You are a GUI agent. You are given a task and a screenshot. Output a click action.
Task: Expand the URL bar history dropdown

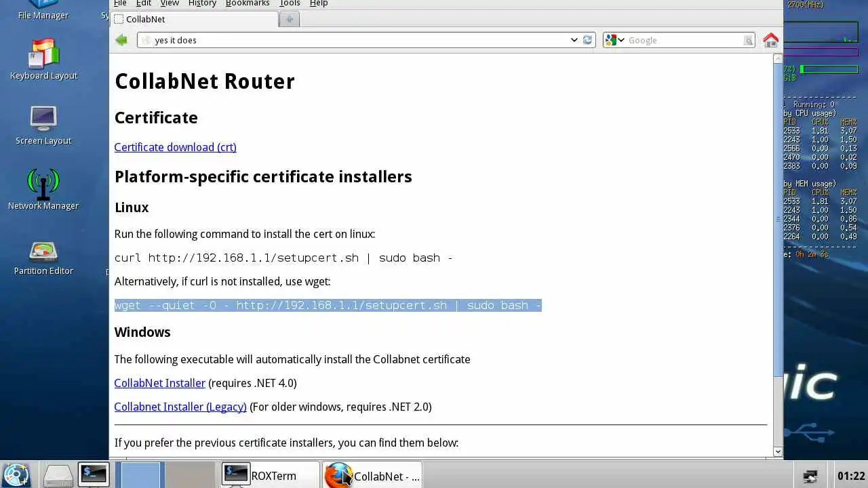coord(574,40)
